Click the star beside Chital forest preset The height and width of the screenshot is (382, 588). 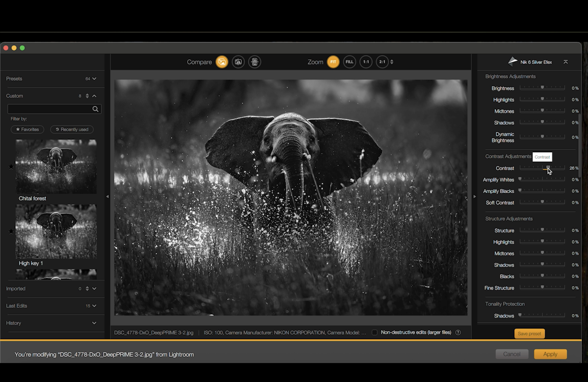(11, 167)
